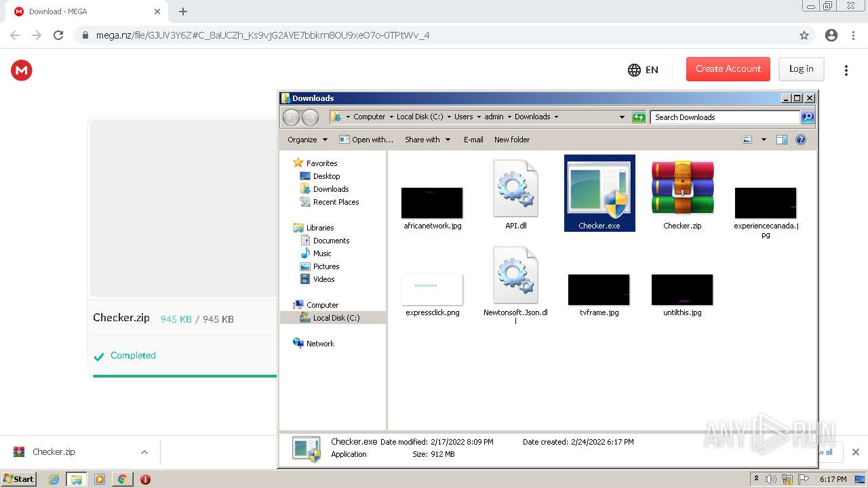Open the Organize menu

click(x=307, y=140)
